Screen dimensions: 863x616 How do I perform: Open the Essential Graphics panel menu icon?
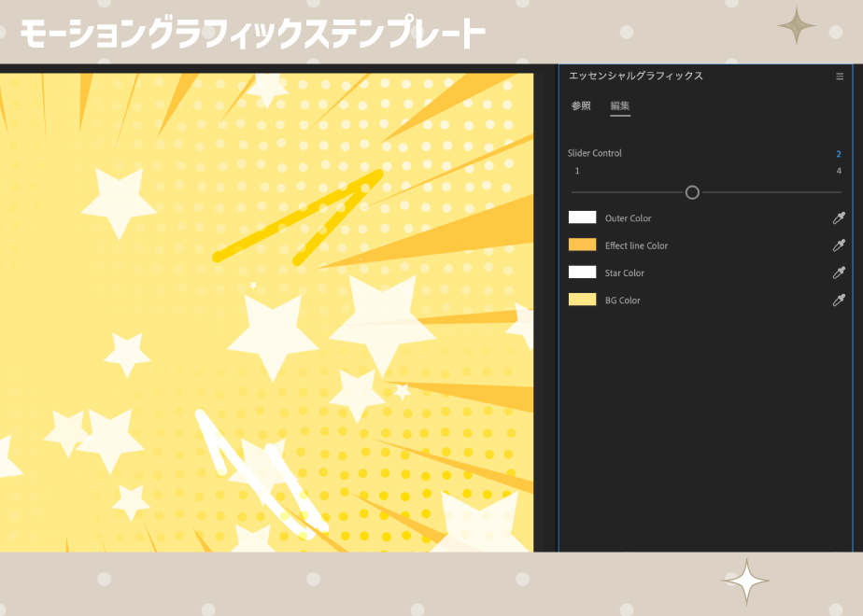840,77
